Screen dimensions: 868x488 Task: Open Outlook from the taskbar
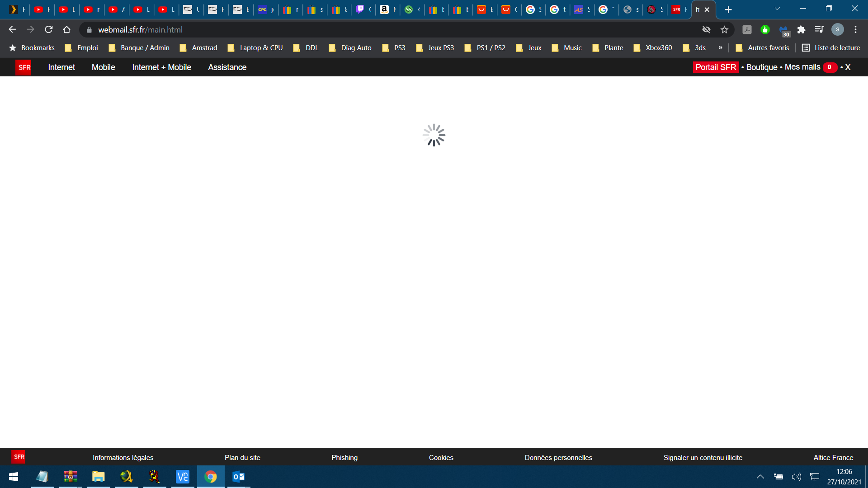click(x=238, y=477)
